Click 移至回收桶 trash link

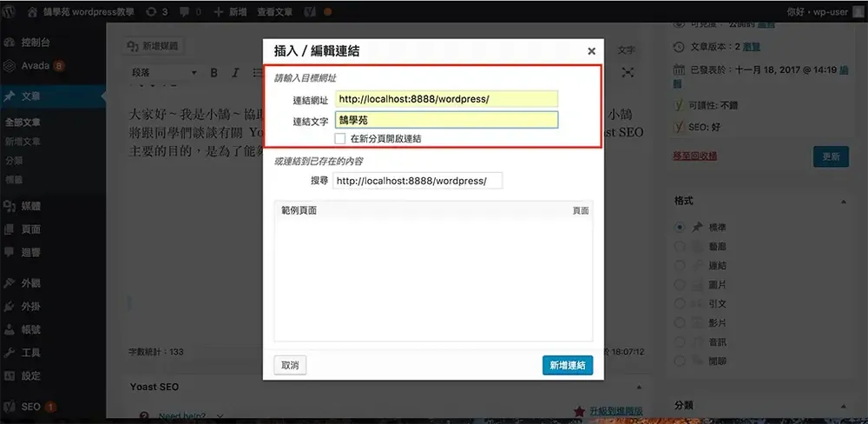(694, 156)
